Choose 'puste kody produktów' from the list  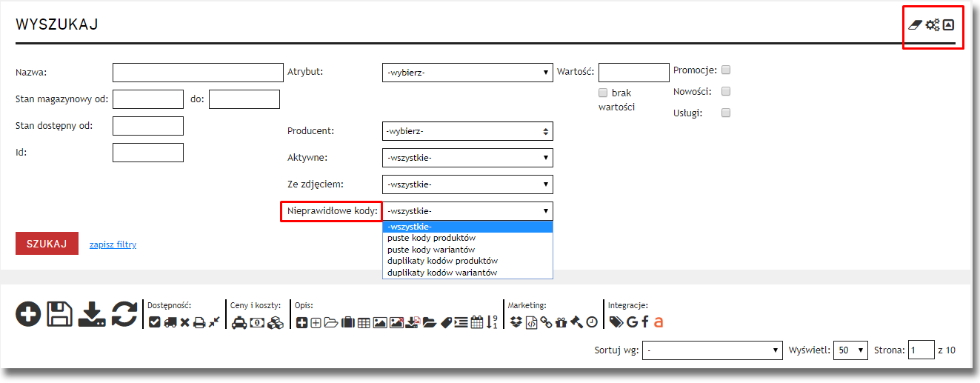(x=431, y=239)
